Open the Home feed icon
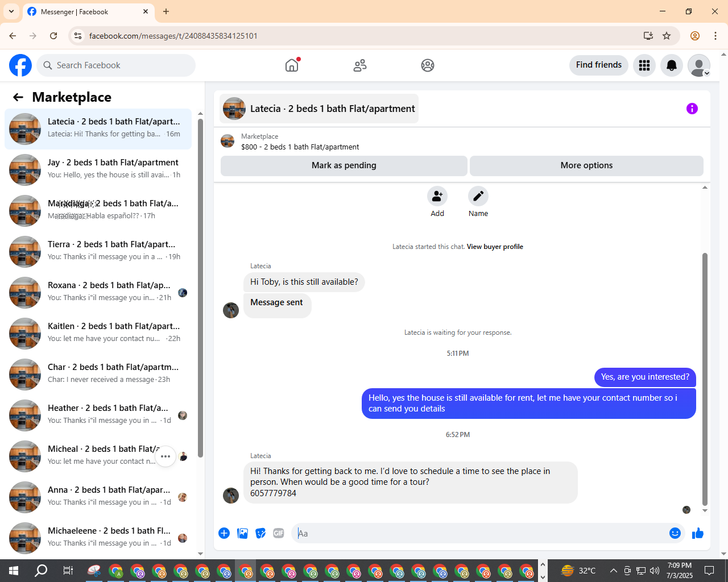728x582 pixels. pos(292,65)
